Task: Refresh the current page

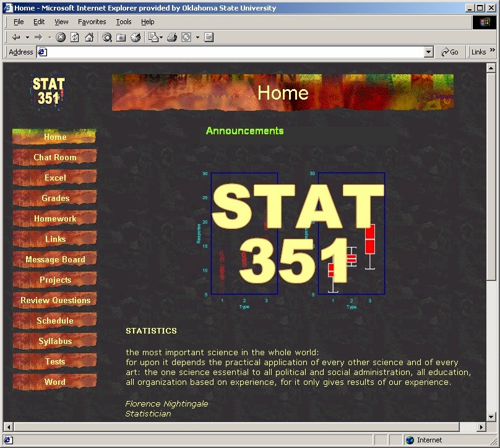Action: 75,37
